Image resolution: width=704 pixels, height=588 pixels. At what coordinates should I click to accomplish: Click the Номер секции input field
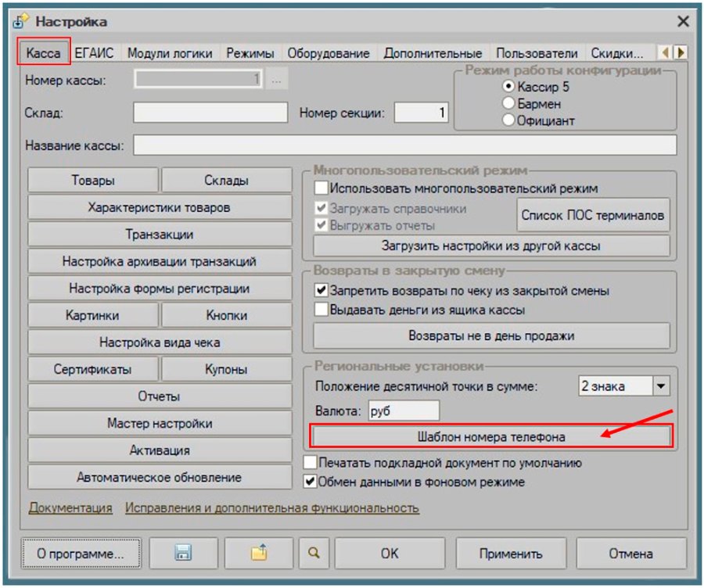point(421,113)
